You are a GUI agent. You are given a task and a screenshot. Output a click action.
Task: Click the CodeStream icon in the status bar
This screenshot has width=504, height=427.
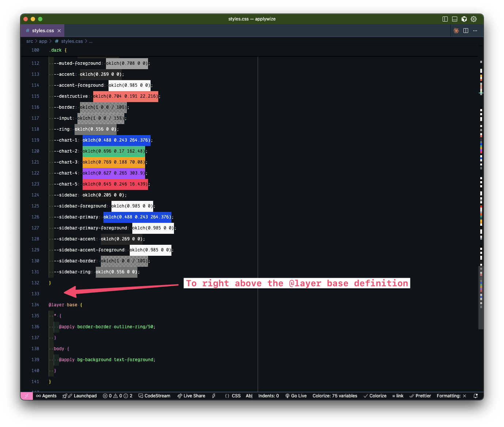154,396
